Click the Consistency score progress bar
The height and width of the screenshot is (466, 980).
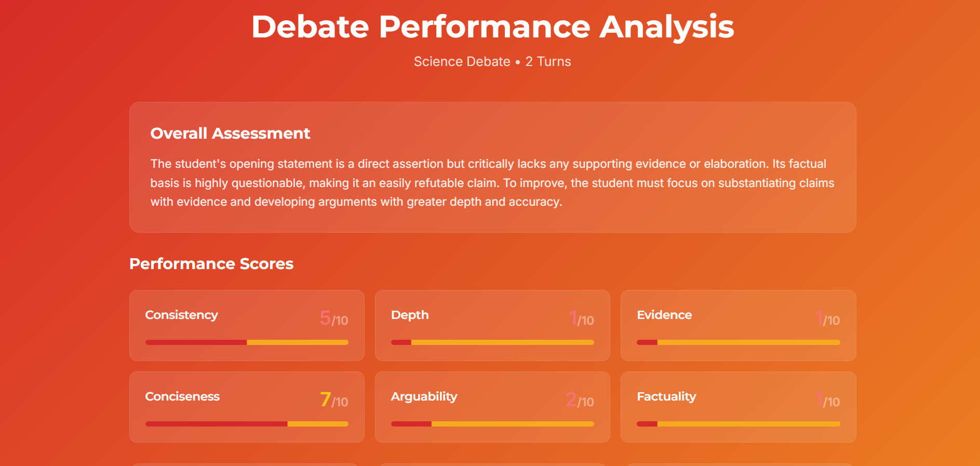247,342
